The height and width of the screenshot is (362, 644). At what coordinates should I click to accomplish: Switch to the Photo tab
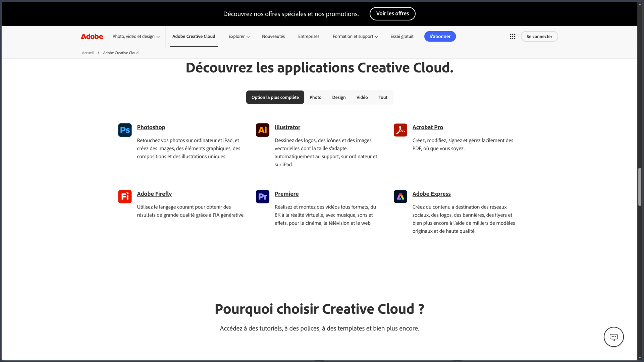tap(315, 97)
